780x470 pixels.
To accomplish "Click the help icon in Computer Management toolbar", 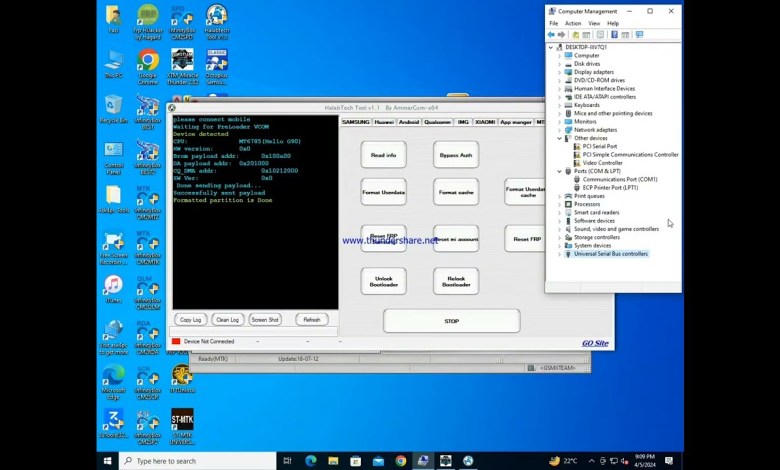I will [x=613, y=35].
